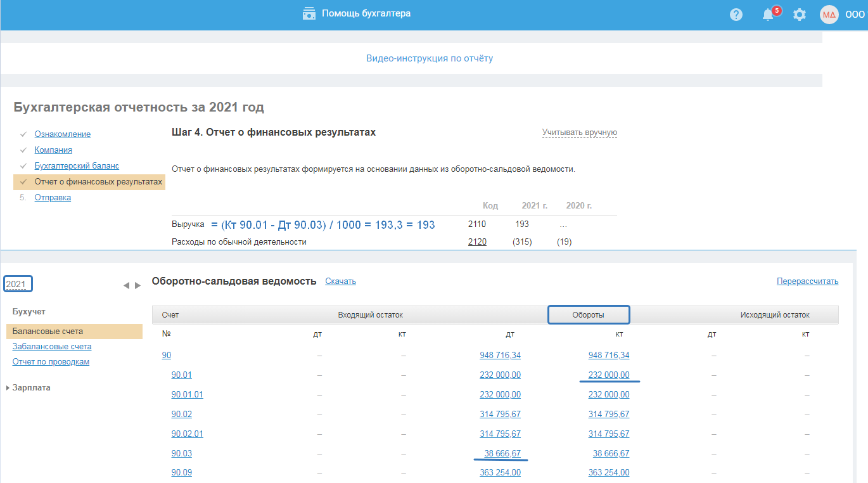868x483 pixels.
Task: Open notifications bell with 5 badge
Action: tap(769, 15)
